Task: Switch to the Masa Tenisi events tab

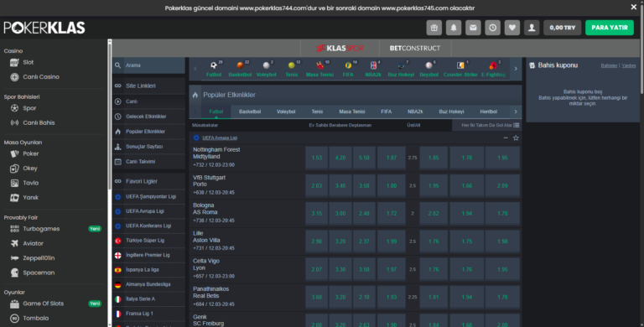Action: coord(352,112)
